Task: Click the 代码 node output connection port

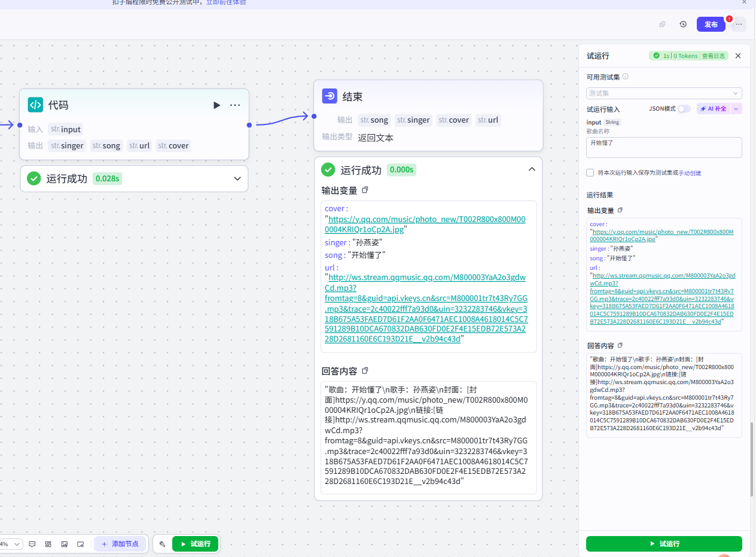Action: click(x=249, y=125)
